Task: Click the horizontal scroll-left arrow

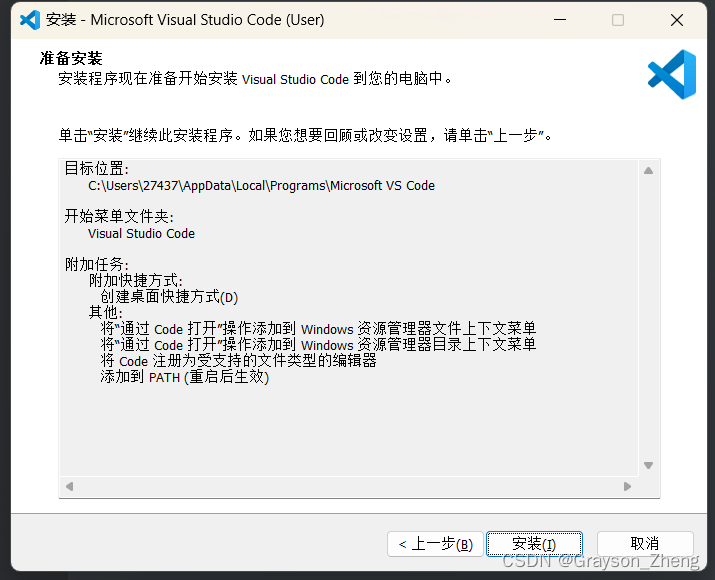Action: [69, 487]
